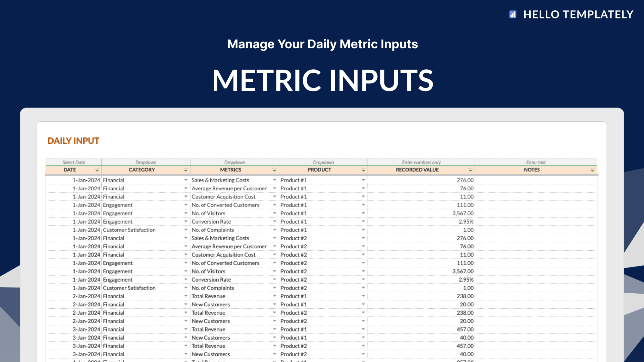Open the category dropdown for the first Financial row
The height and width of the screenshot is (362, 644).
click(186, 180)
